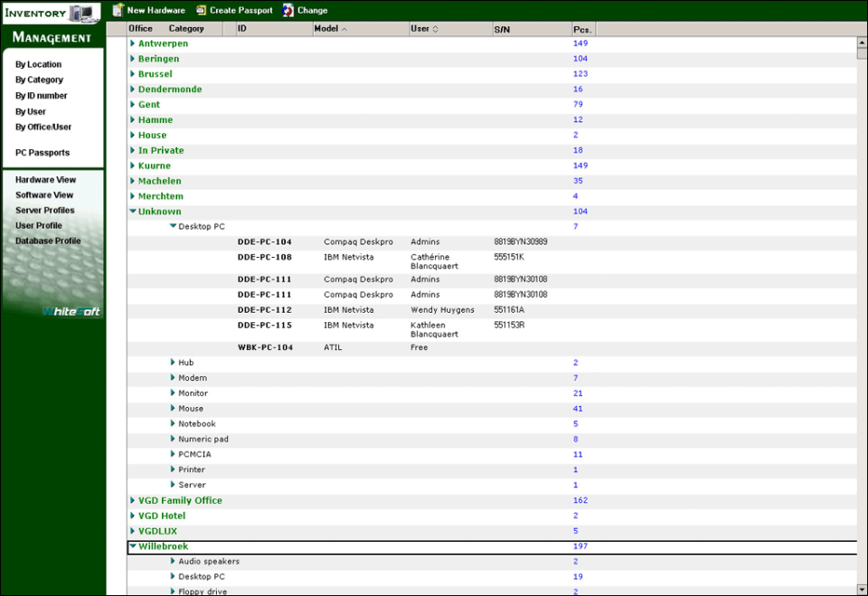Click the vertical scrollbar up arrow
Viewport: 868px width, 596px height.
862,43
